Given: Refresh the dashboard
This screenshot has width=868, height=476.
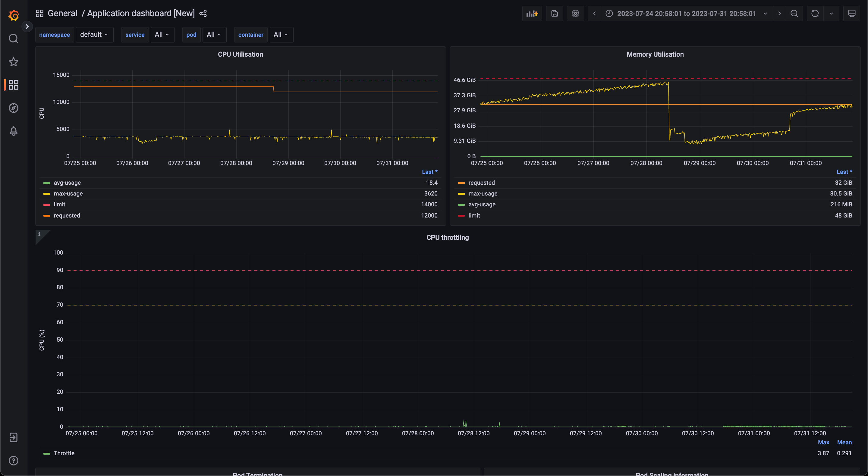Looking at the screenshot, I should [815, 14].
